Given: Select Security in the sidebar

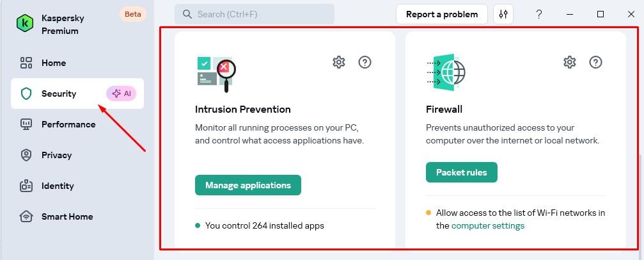Looking at the screenshot, I should coord(59,93).
